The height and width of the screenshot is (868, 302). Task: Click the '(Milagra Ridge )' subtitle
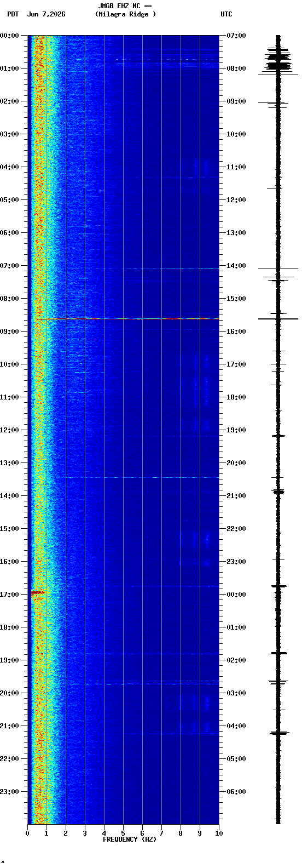click(125, 14)
